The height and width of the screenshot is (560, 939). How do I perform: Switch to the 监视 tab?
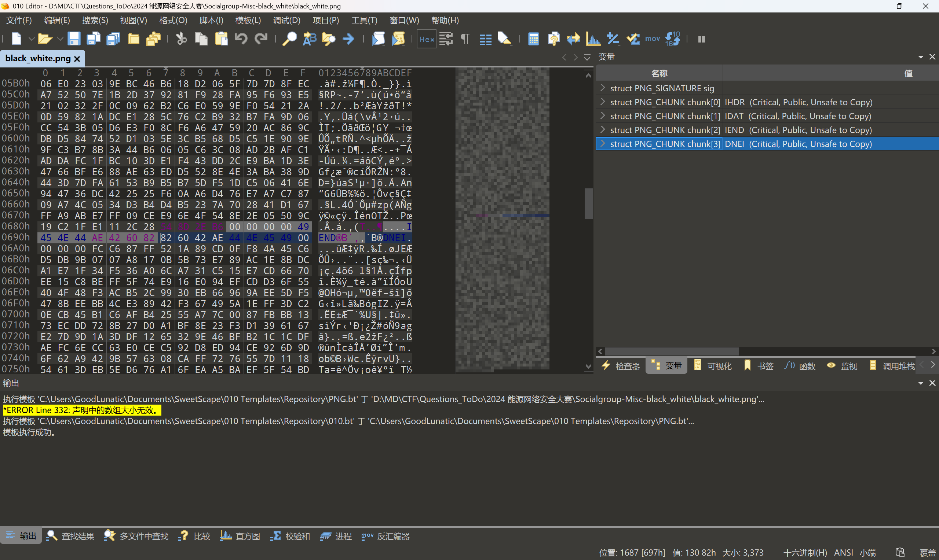point(842,366)
